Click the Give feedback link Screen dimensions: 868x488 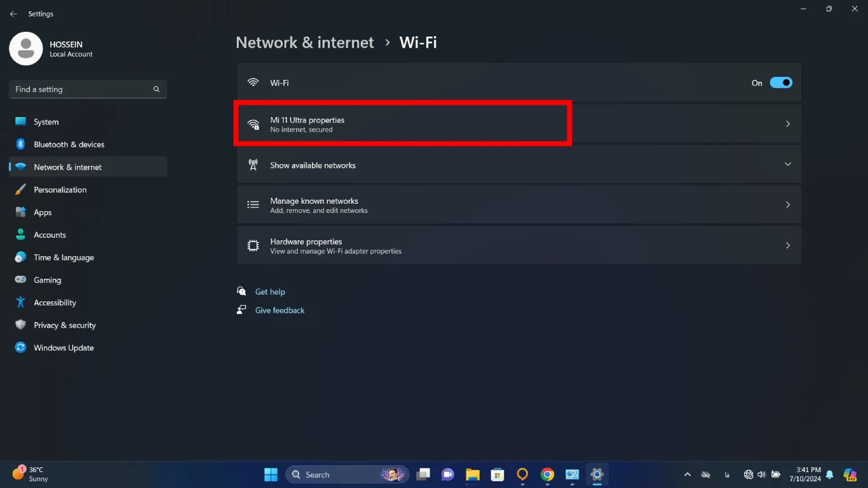[280, 310]
